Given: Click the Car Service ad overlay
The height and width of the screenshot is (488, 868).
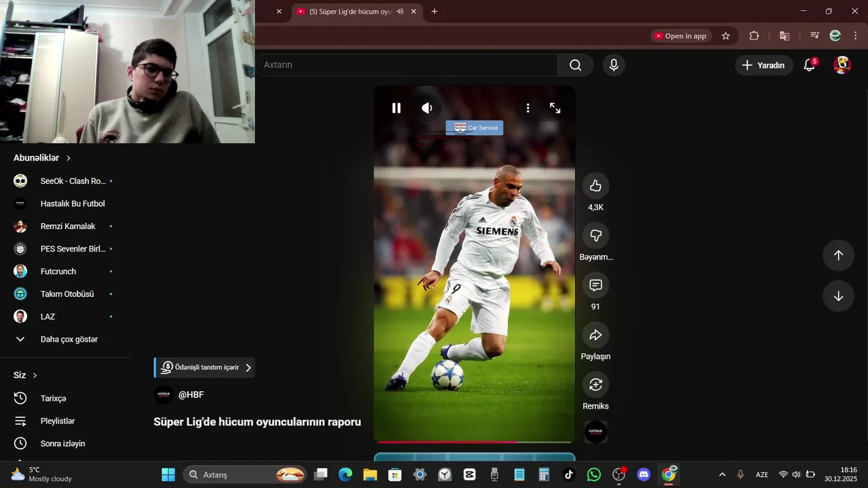Looking at the screenshot, I should pyautogui.click(x=474, y=127).
